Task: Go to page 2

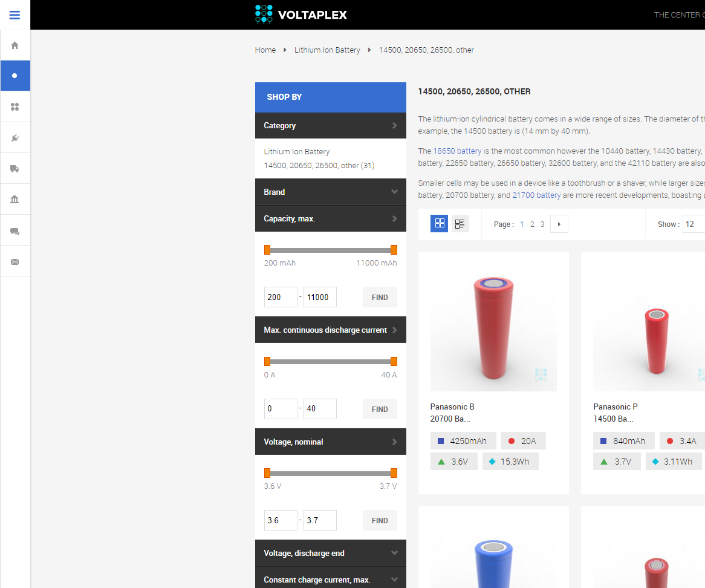Action: click(532, 224)
